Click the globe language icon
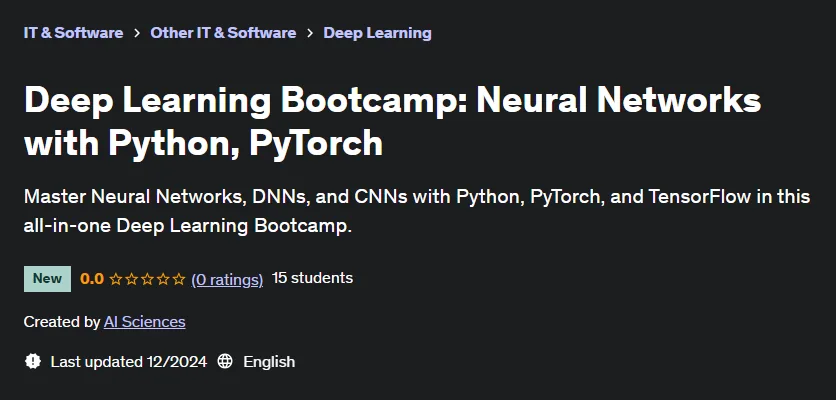 click(225, 362)
